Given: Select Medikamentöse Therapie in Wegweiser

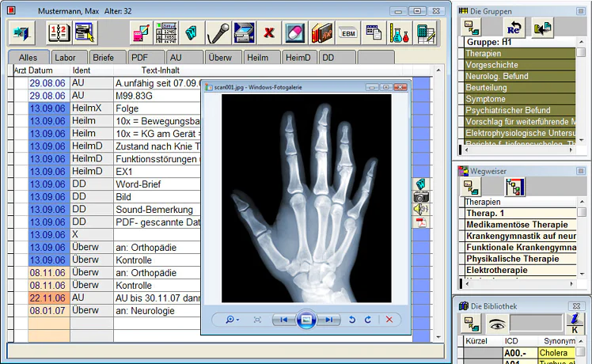Looking at the screenshot, I should (x=520, y=225).
